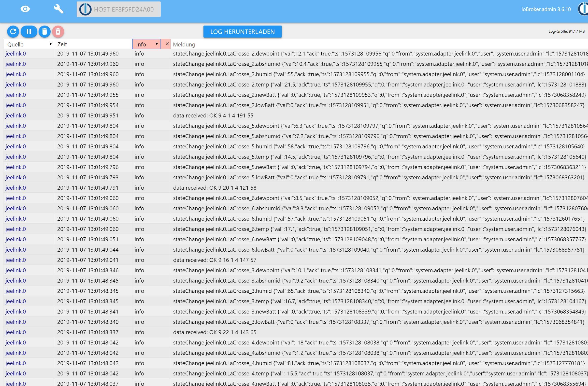The height and width of the screenshot is (386, 588).
Task: Click LOG HERUNTERLADEN button
Action: coord(242,32)
